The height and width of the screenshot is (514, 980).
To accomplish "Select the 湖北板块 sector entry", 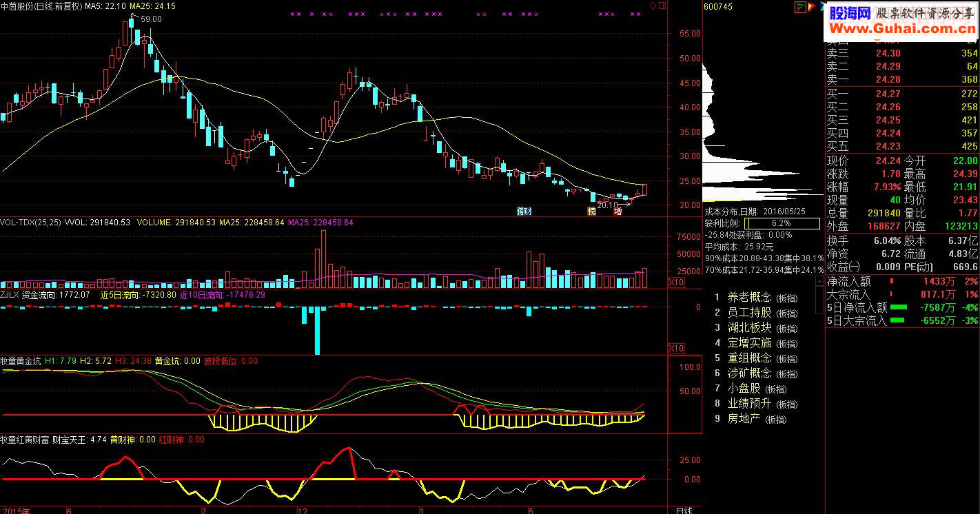I will pos(750,328).
